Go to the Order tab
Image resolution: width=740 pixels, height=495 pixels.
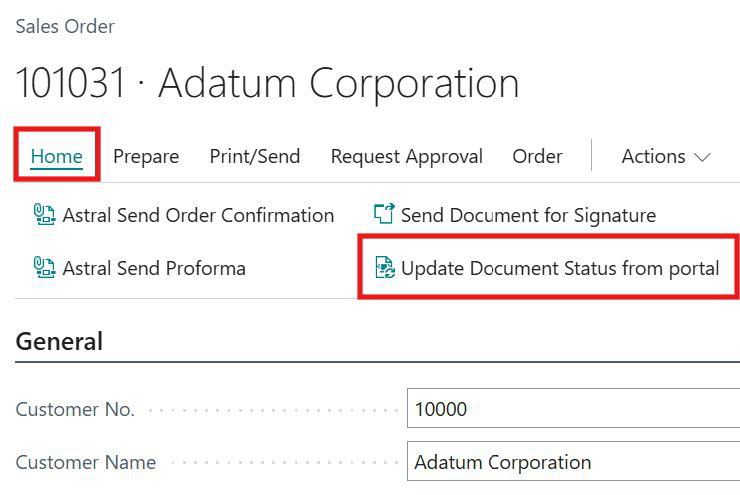pyautogui.click(x=537, y=156)
